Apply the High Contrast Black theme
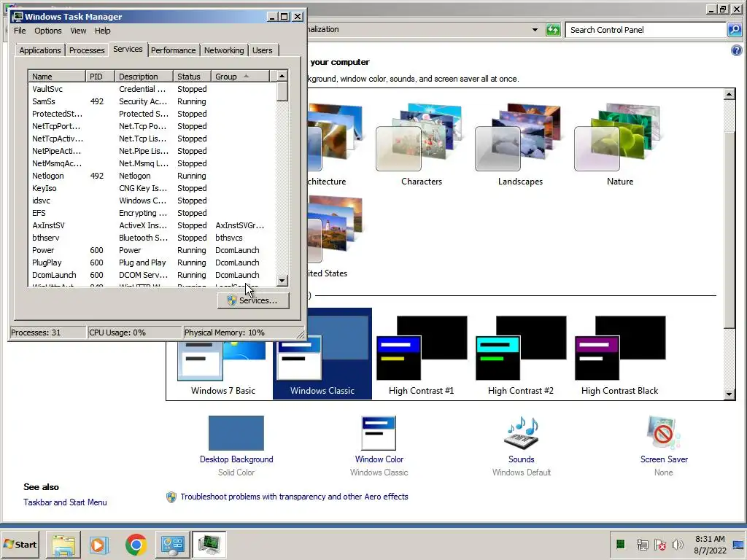747x560 pixels. [x=619, y=356]
